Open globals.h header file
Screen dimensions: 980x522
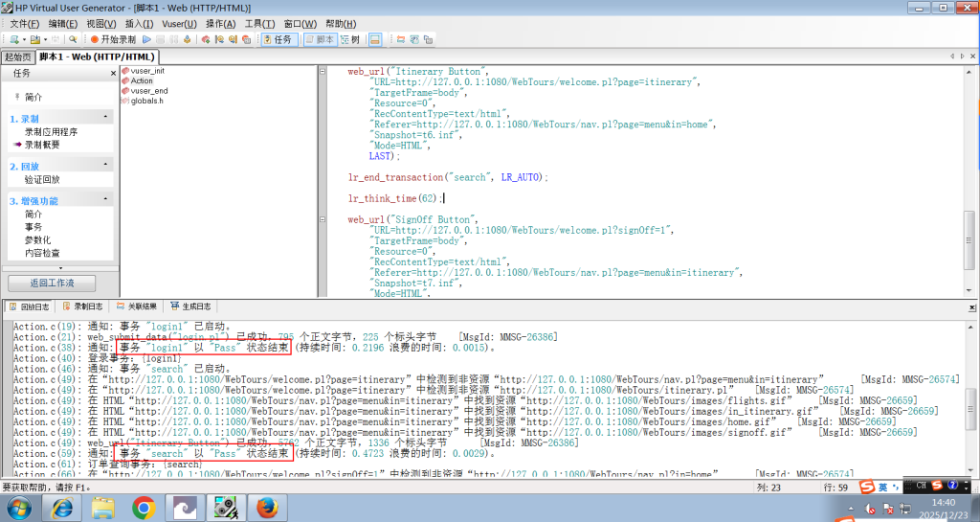point(146,101)
